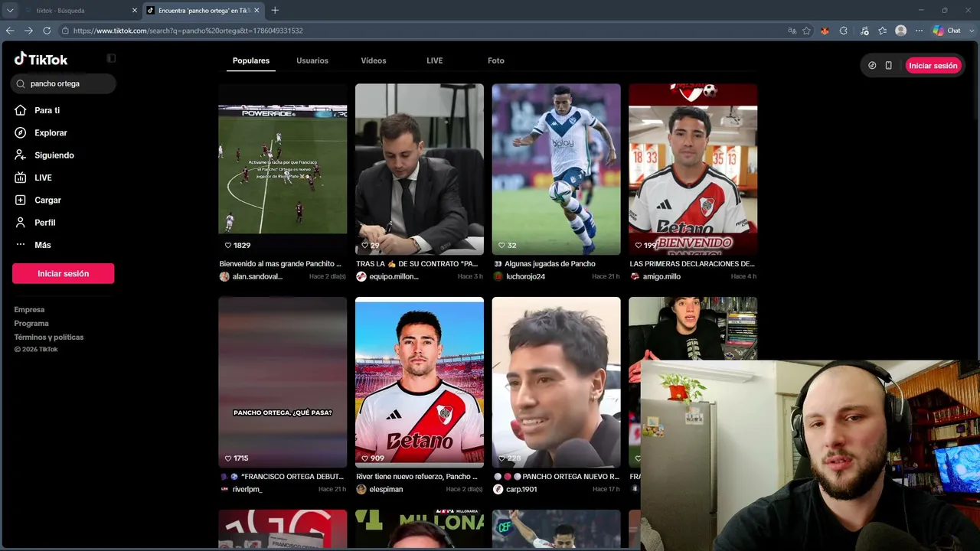
Task: Open browser settings three-dot menu
Action: [x=920, y=31]
